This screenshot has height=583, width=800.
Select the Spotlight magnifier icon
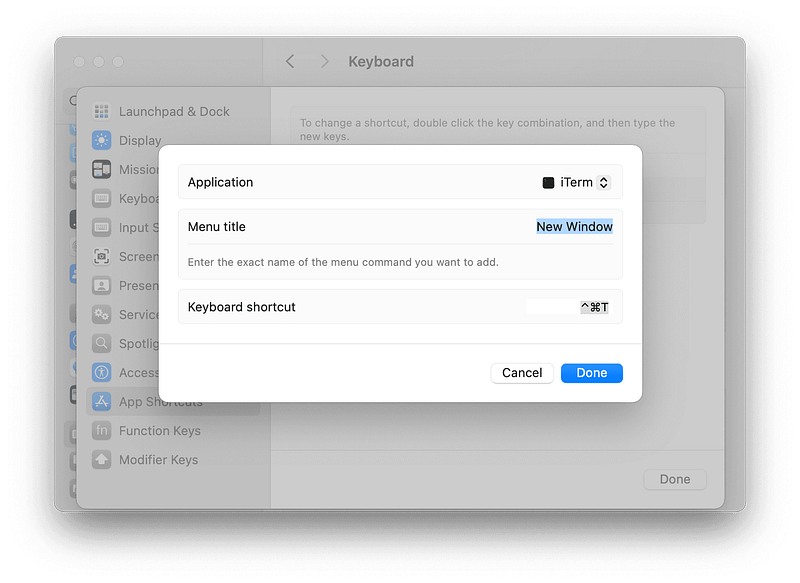pyautogui.click(x=102, y=343)
